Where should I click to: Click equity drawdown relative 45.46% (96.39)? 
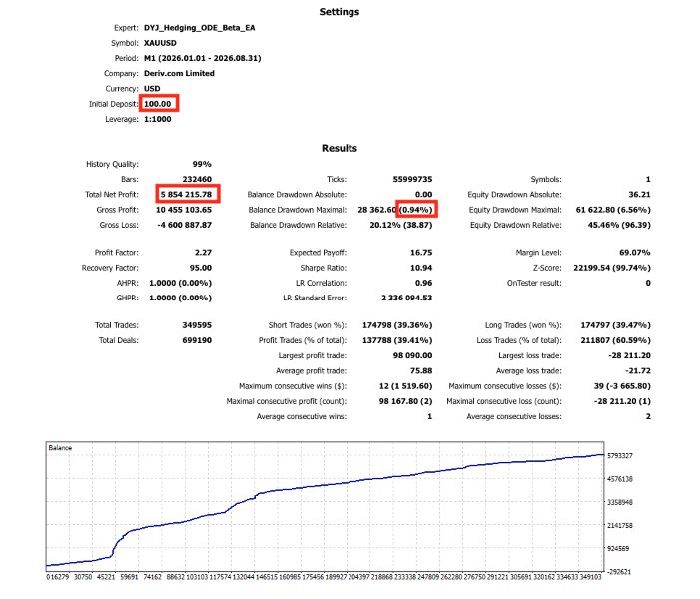click(619, 225)
